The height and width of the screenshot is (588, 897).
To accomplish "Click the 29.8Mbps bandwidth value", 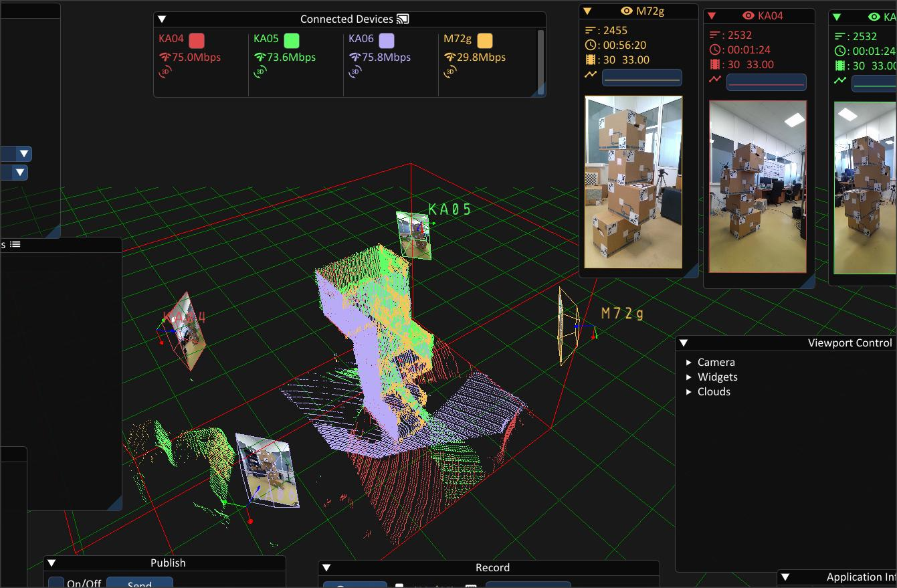I will 482,58.
